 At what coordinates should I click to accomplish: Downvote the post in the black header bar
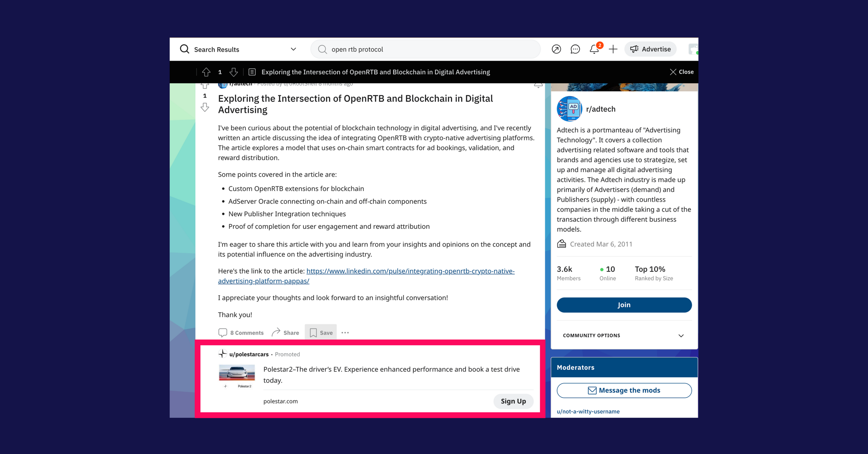click(x=234, y=72)
